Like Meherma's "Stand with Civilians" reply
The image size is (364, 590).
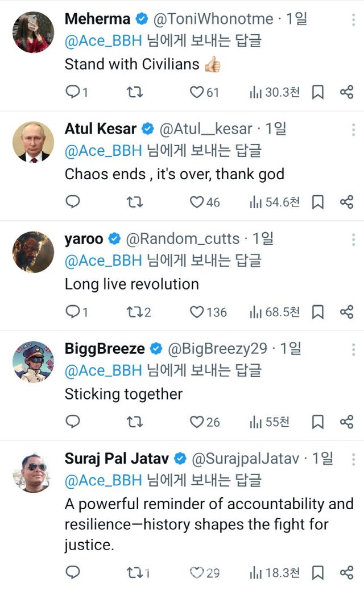pyautogui.click(x=197, y=92)
